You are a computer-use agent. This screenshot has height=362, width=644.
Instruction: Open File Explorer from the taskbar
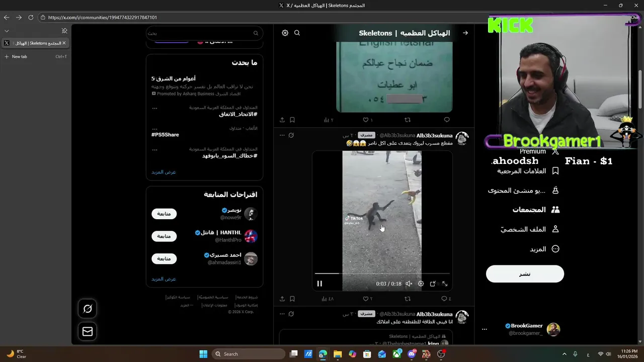338,354
